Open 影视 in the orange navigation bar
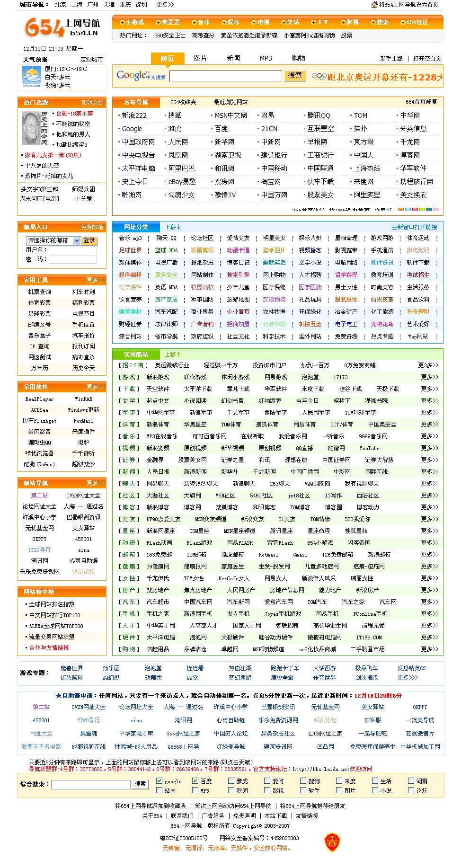The image size is (461, 868). point(350,22)
